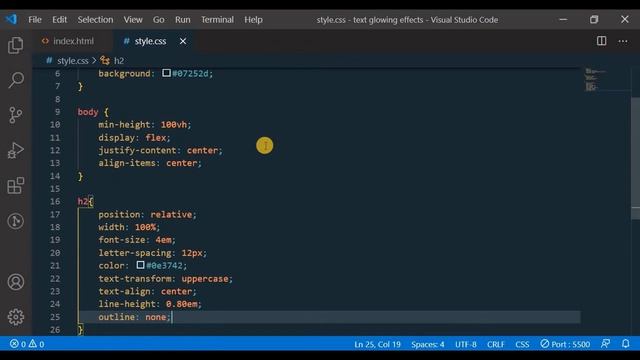Click the VS Code logo icon
Image resolution: width=640 pixels, height=360 pixels.
click(11, 19)
